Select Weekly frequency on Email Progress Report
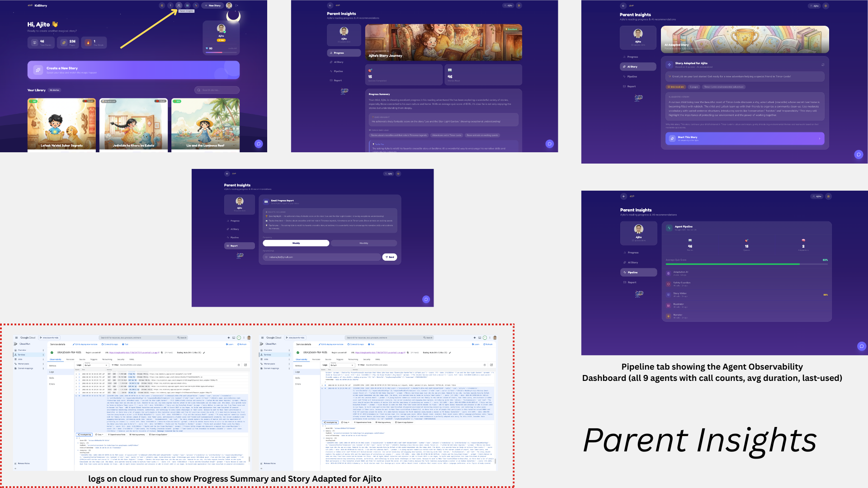The width and height of the screenshot is (868, 488). tap(296, 243)
